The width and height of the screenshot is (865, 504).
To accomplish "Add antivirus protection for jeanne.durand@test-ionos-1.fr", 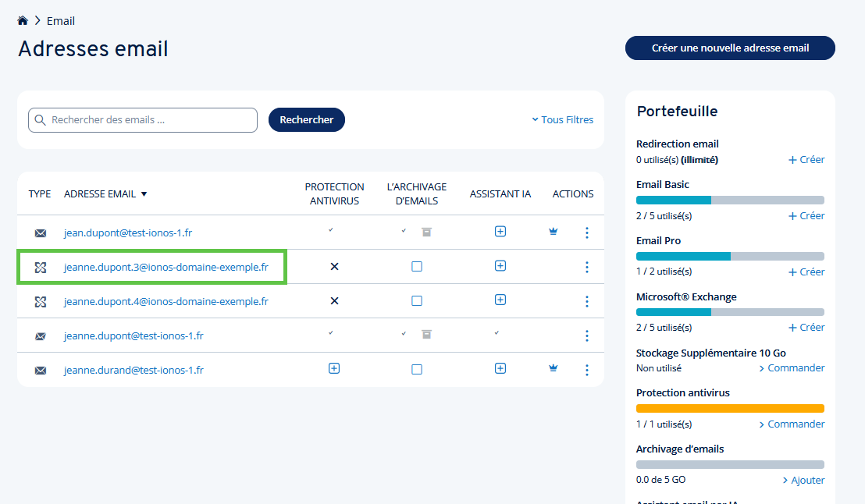I will coord(334,369).
